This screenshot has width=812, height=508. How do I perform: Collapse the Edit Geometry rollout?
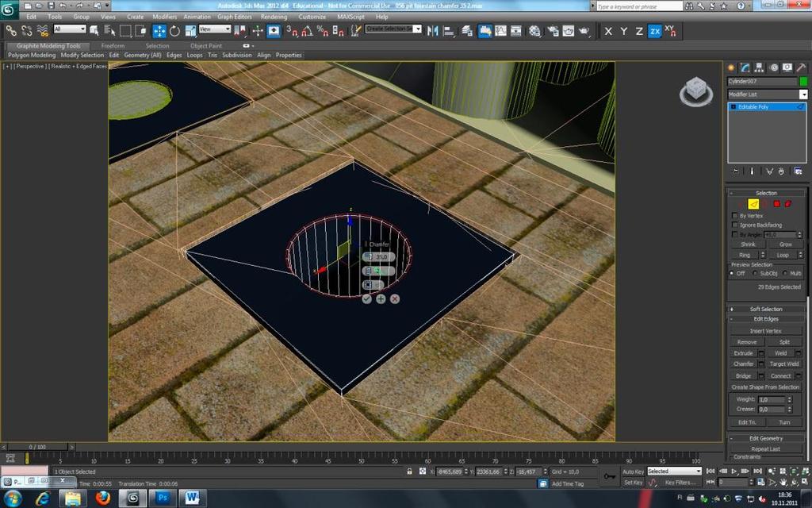point(767,438)
